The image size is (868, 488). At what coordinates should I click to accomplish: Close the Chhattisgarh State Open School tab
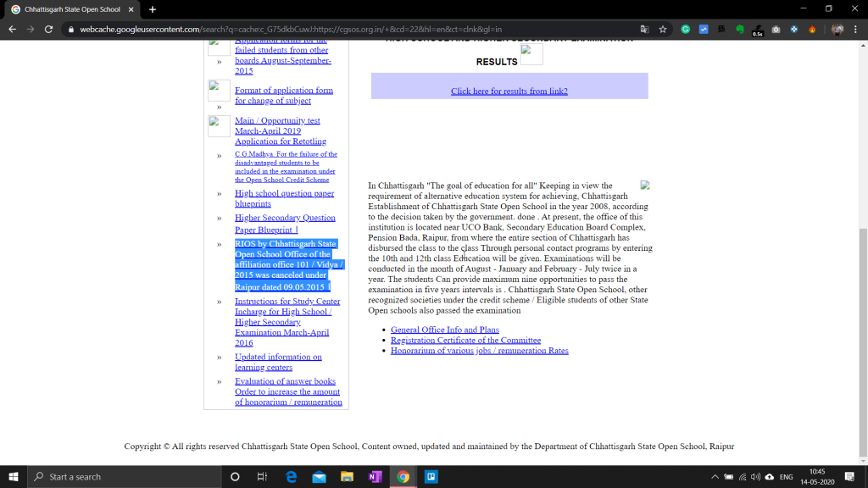coord(131,9)
